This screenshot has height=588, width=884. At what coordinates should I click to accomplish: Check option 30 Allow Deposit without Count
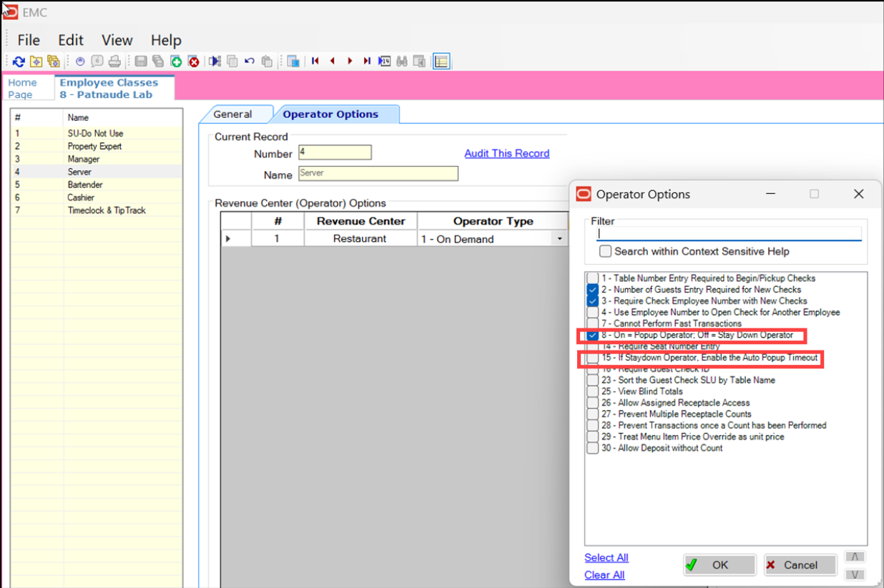point(592,448)
